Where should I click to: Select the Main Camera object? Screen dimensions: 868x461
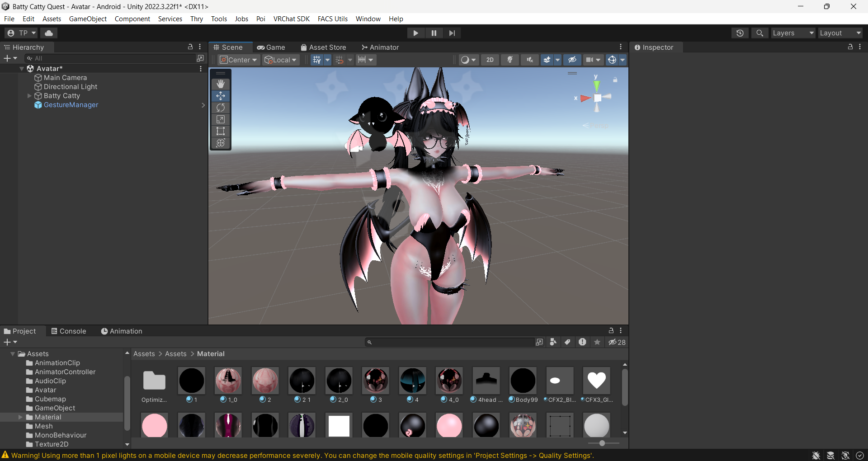pos(65,78)
